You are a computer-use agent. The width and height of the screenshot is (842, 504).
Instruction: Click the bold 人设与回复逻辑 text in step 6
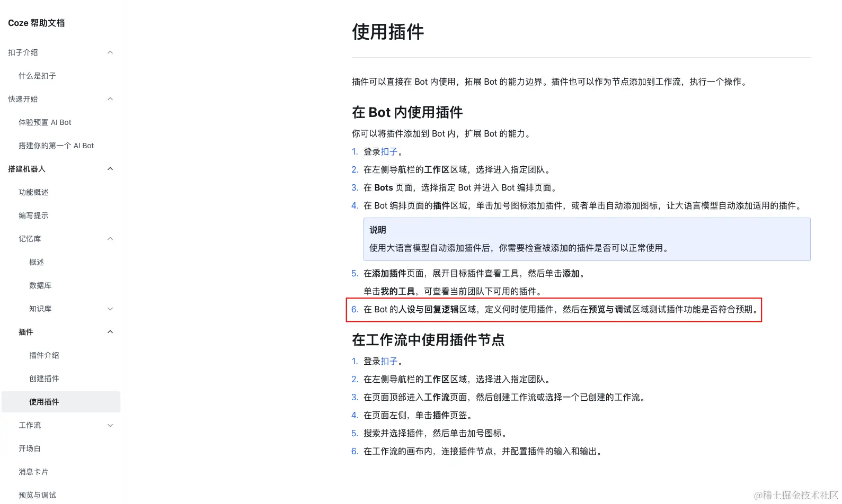tap(429, 309)
